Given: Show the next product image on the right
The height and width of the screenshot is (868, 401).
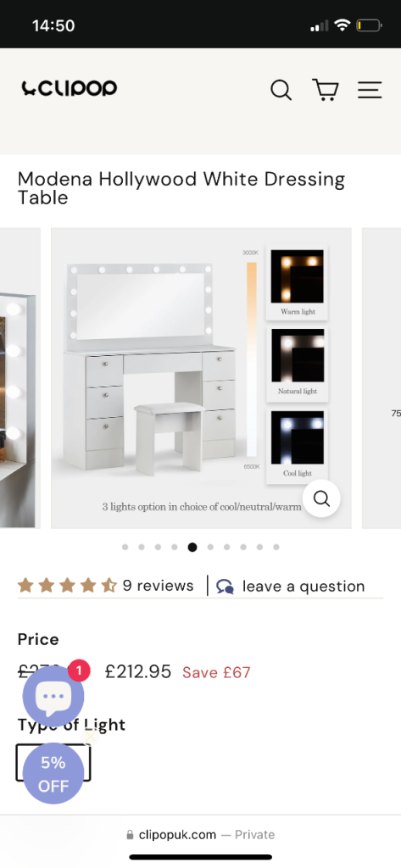Looking at the screenshot, I should [x=382, y=378].
